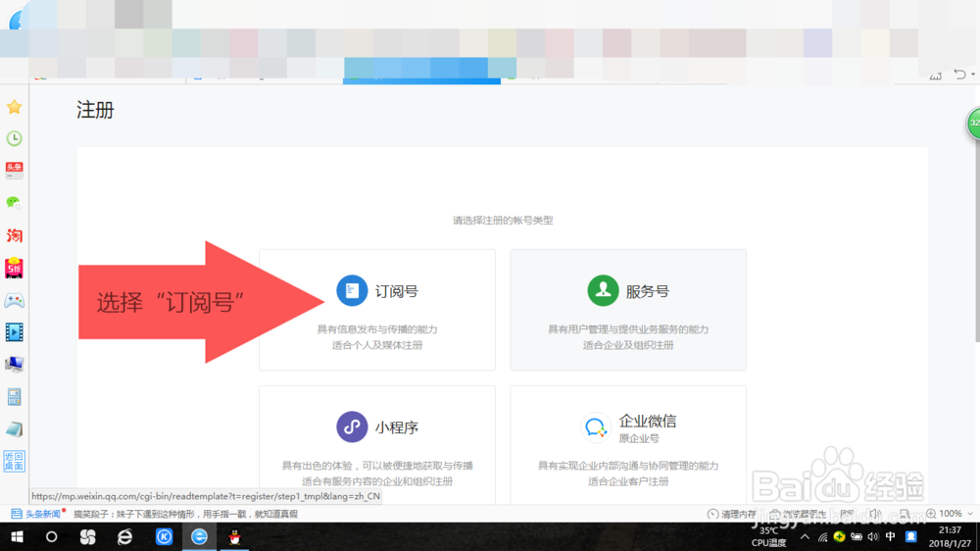Open the video film sidebar icon

[14, 332]
